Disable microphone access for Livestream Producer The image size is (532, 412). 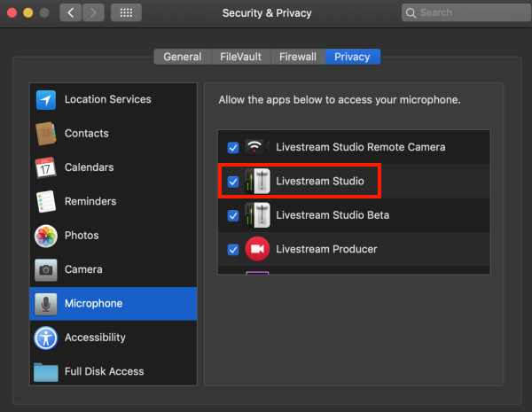coord(233,250)
